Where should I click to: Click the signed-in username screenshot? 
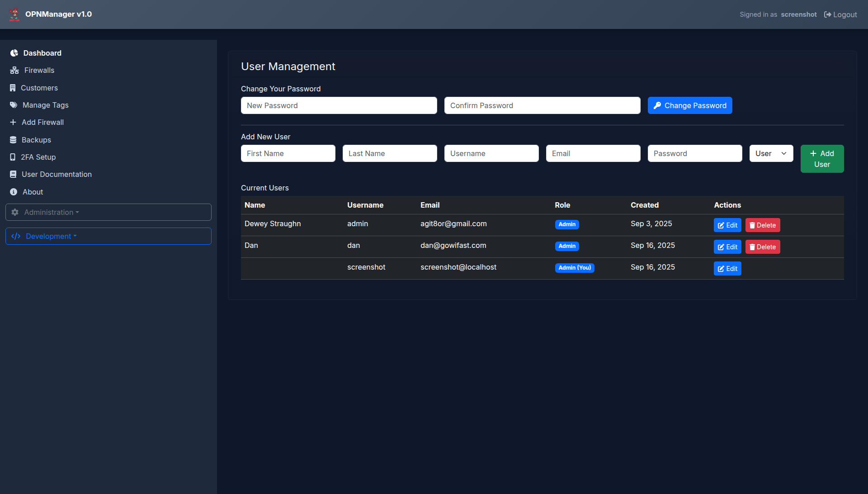click(x=799, y=14)
